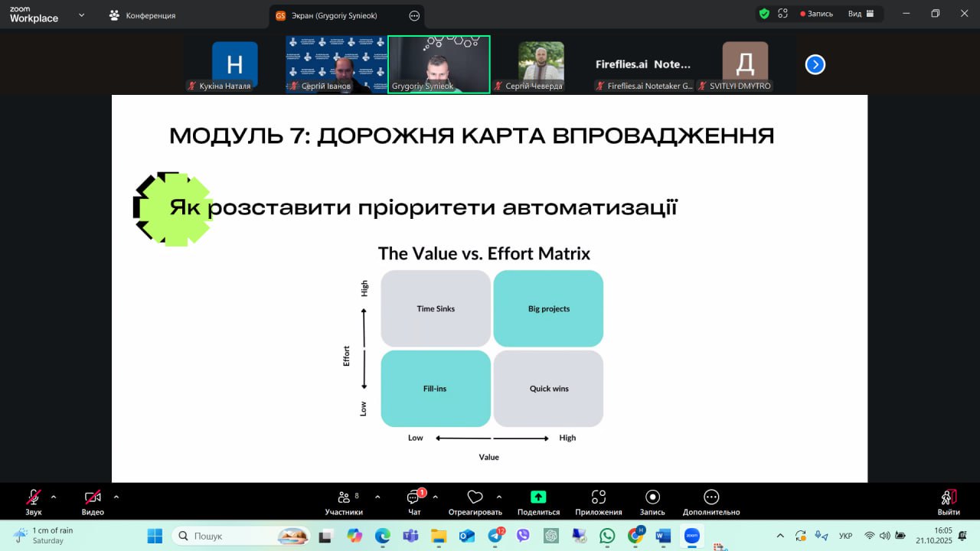Leave the meeting with Выйти
Viewport: 980px width, 551px height.
949,501
